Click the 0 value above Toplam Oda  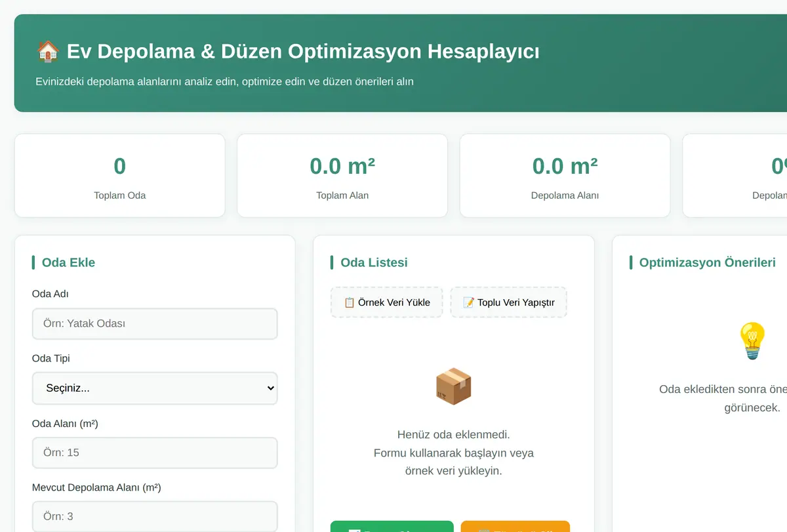point(119,166)
